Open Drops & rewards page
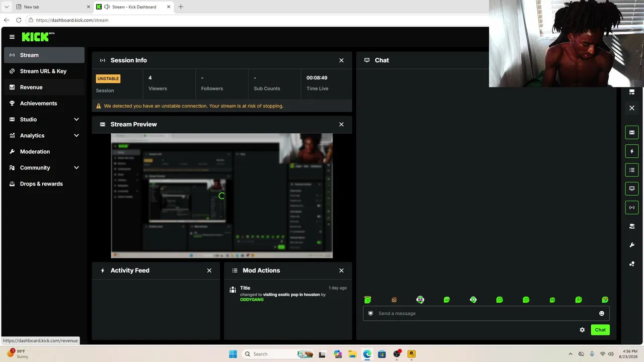This screenshot has height=362, width=644. coord(44,184)
